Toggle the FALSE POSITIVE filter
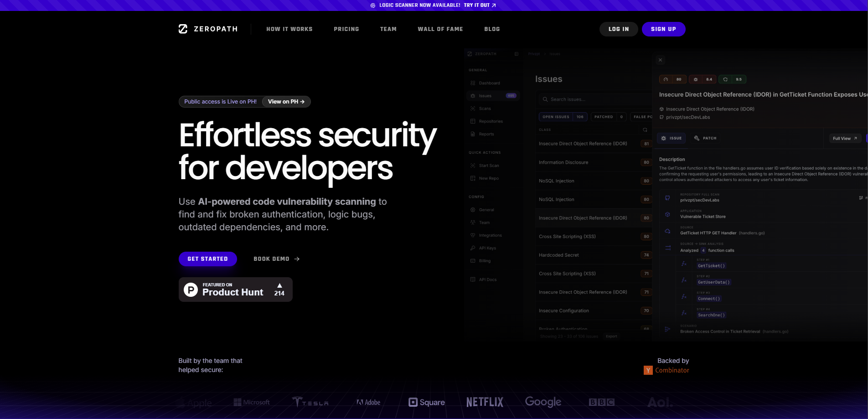The width and height of the screenshot is (868, 419). pyautogui.click(x=642, y=117)
